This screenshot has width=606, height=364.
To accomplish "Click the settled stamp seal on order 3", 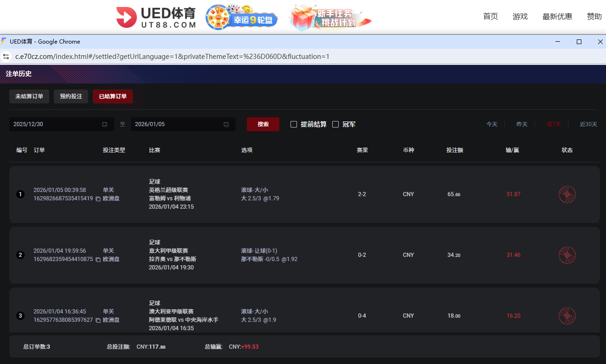I will pos(567,316).
